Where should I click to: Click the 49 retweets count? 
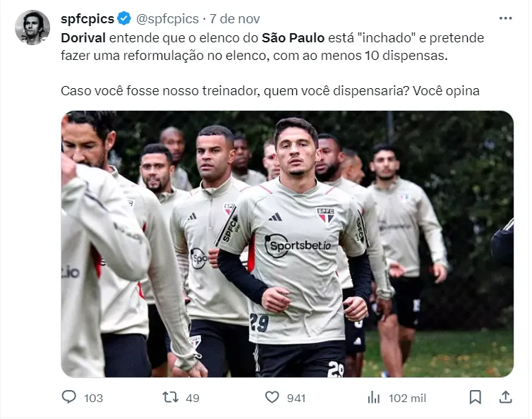pyautogui.click(x=193, y=398)
